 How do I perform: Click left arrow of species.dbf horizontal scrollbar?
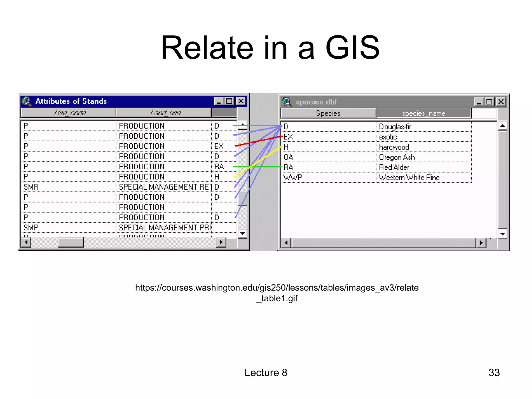[286, 243]
